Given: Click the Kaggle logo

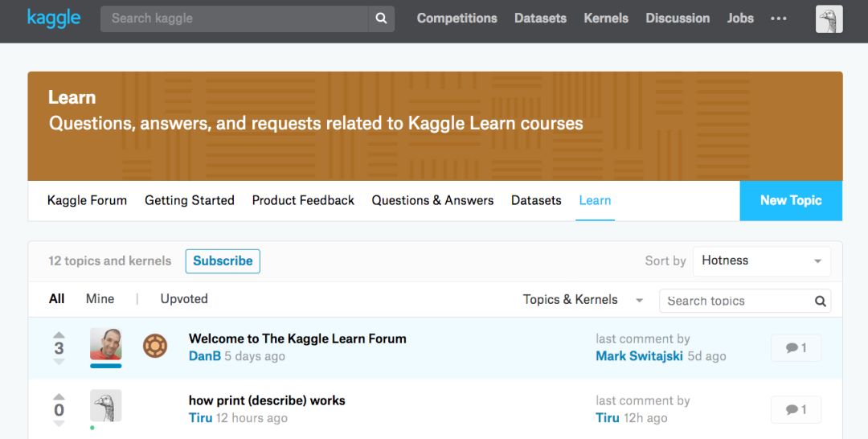Looking at the screenshot, I should 54,18.
